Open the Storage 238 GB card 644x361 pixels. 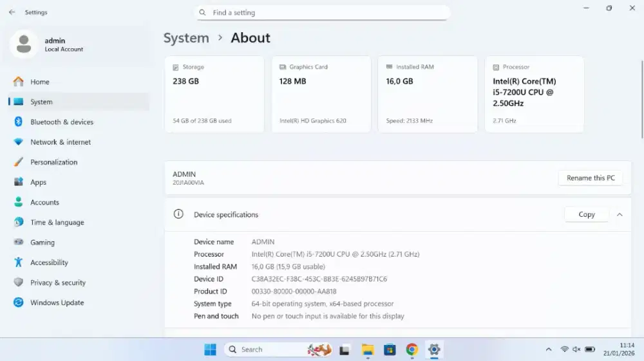pos(214,95)
